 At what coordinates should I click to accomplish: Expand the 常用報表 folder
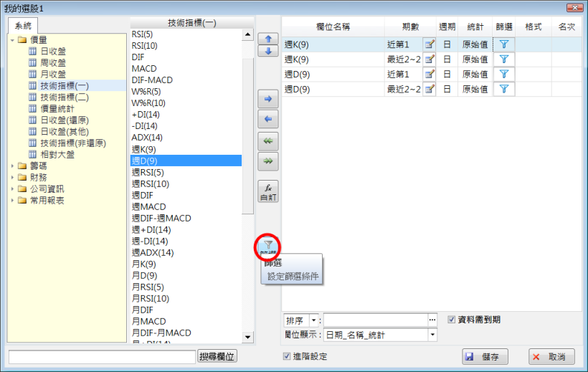click(12, 200)
